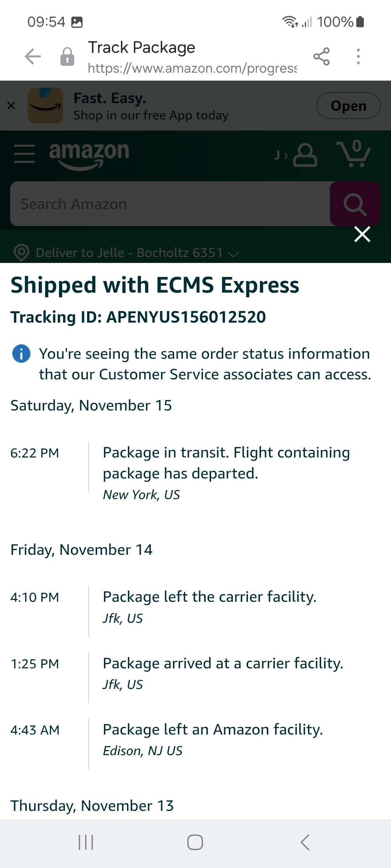Tap the browser back arrow
The width and height of the screenshot is (391, 868).
coord(33,57)
